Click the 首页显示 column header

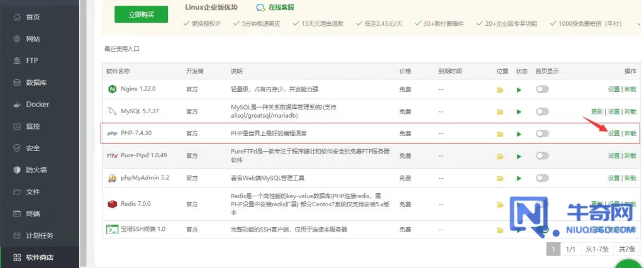[547, 71]
